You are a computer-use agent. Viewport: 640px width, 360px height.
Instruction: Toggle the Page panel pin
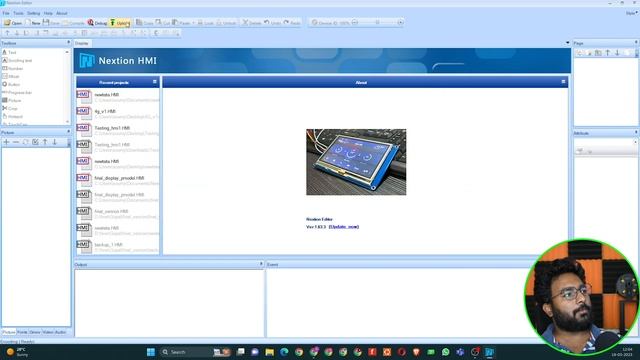pos(636,42)
